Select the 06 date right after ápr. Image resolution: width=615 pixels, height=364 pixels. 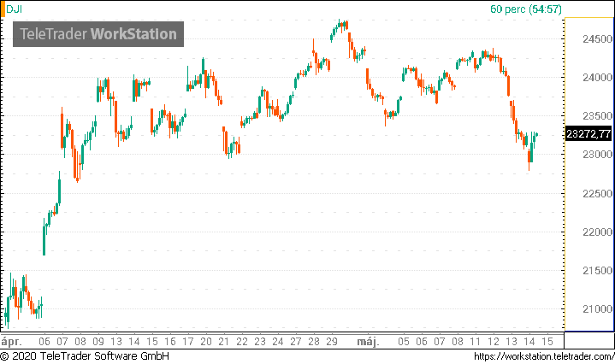[x=44, y=342]
